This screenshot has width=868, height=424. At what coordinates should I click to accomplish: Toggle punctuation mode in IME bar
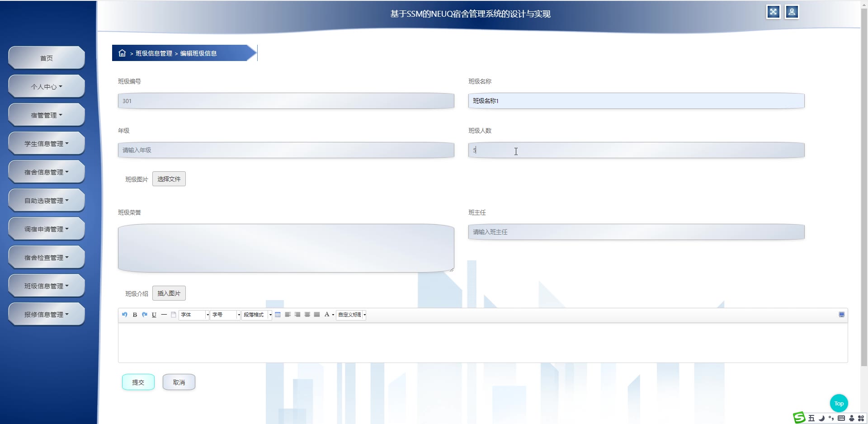831,418
